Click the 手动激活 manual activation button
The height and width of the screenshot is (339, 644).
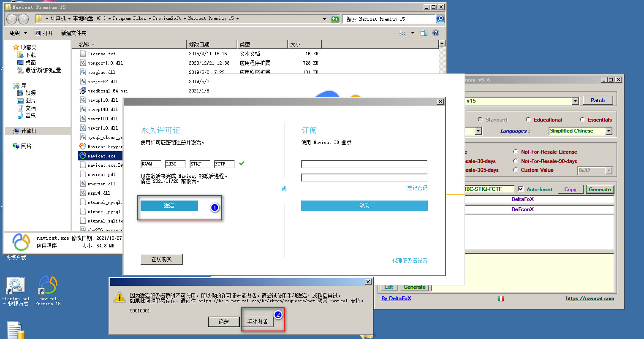257,322
